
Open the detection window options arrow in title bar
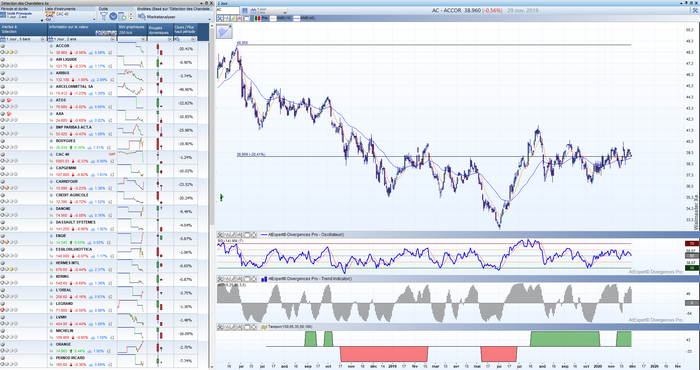201,3
